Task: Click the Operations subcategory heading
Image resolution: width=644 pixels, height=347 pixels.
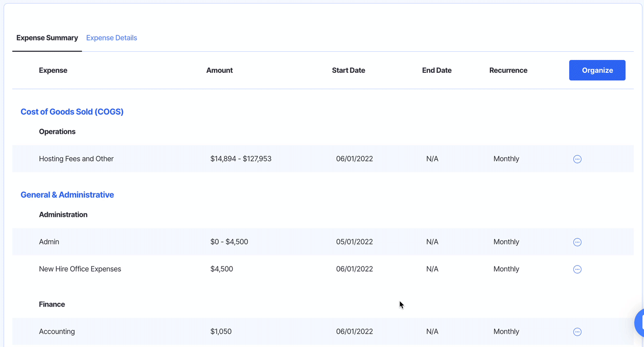Action: coord(57,132)
